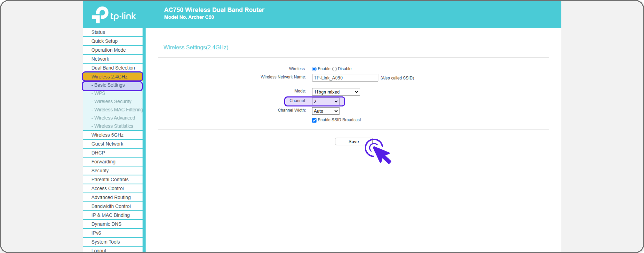Open Parental Controls section
The width and height of the screenshot is (644, 253).
(x=110, y=180)
